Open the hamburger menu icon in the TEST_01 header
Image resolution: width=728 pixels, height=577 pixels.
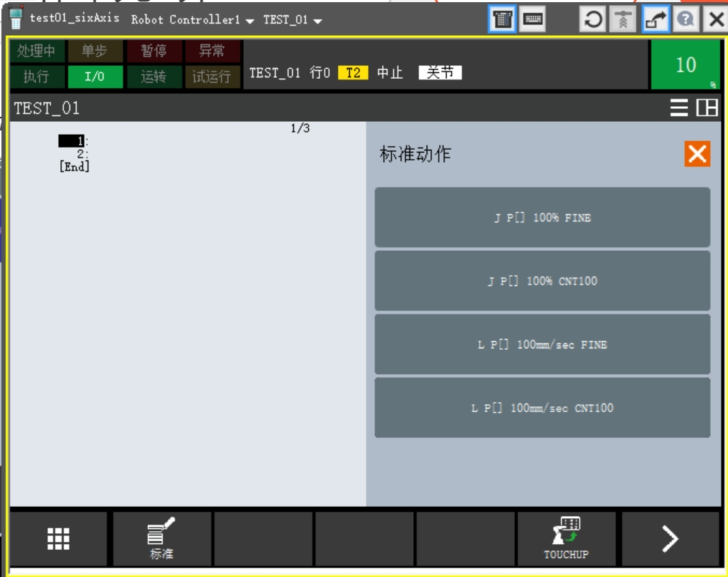(679, 108)
